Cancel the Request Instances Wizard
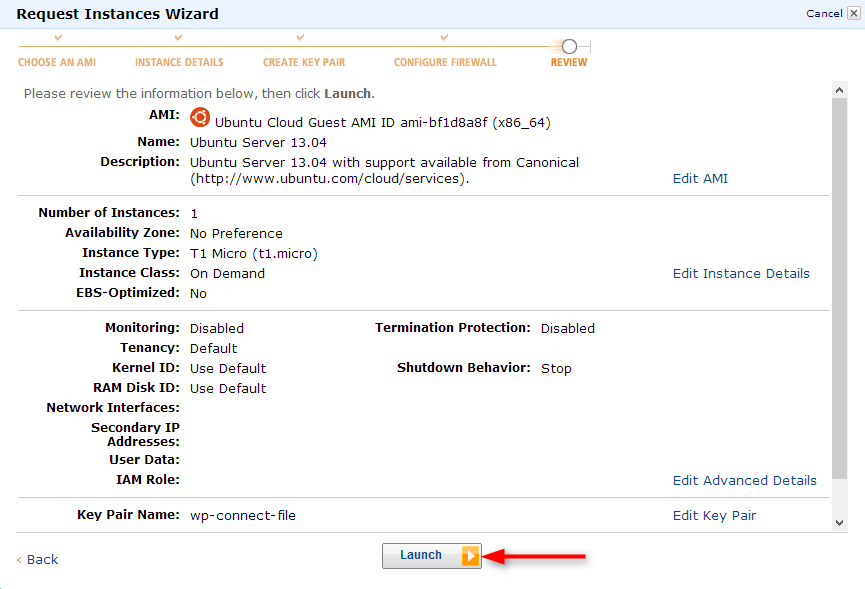Viewport: 865px width, 589px height. [x=824, y=13]
